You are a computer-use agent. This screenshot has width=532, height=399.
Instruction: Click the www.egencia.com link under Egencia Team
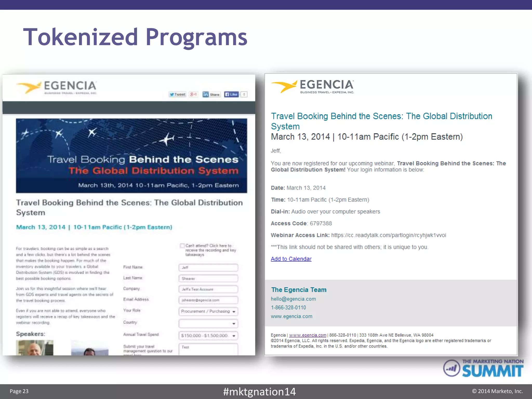click(x=291, y=316)
